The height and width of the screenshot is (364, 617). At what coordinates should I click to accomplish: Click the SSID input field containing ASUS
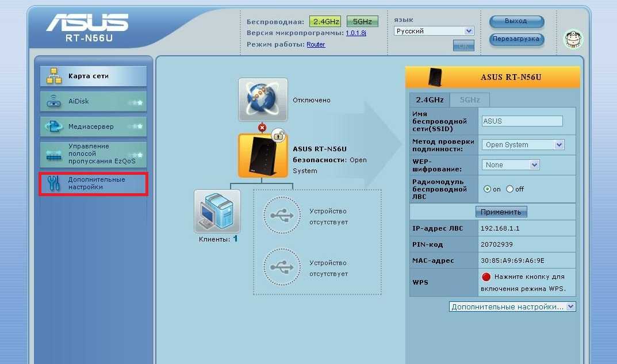(522, 121)
